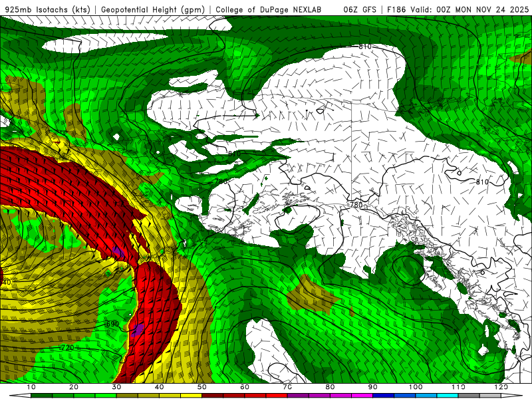The image size is (532, 399).
Task: Select the '60' colorbar tick label
Action: 245,387
